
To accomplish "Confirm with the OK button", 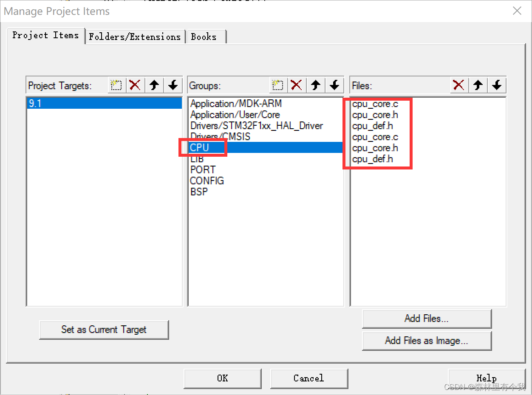I will (x=223, y=378).
